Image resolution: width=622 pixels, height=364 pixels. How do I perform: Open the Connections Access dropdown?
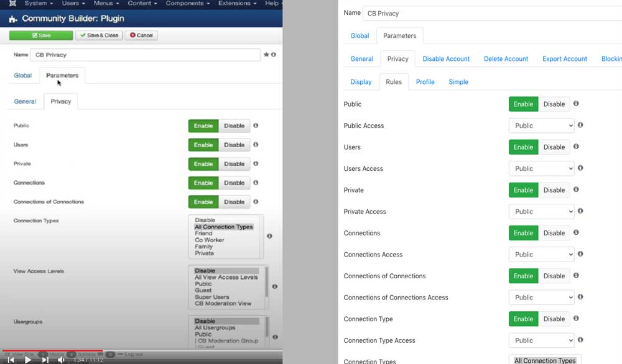coord(542,255)
